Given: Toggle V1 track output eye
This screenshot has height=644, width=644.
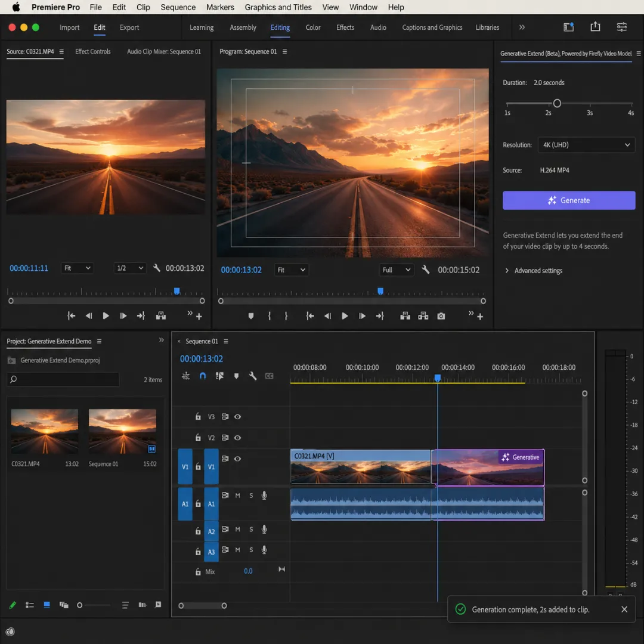Looking at the screenshot, I should pyautogui.click(x=237, y=459).
